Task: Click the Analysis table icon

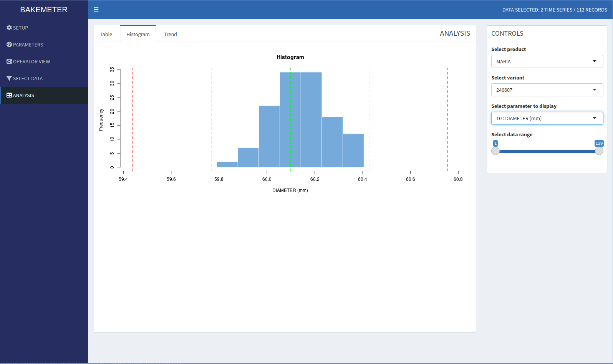Action: 9,95
